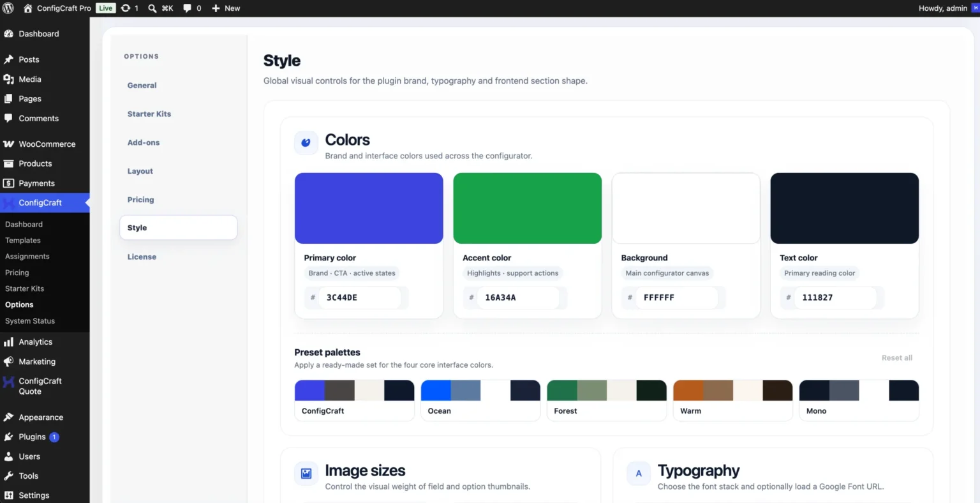Click the Comments icon in sidebar
The width and height of the screenshot is (980, 503).
8,118
